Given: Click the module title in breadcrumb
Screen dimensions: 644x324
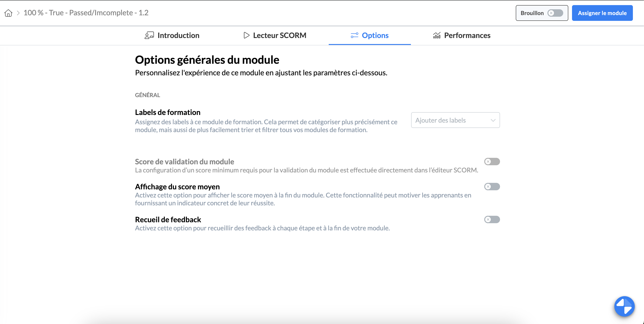Looking at the screenshot, I should point(86,13).
